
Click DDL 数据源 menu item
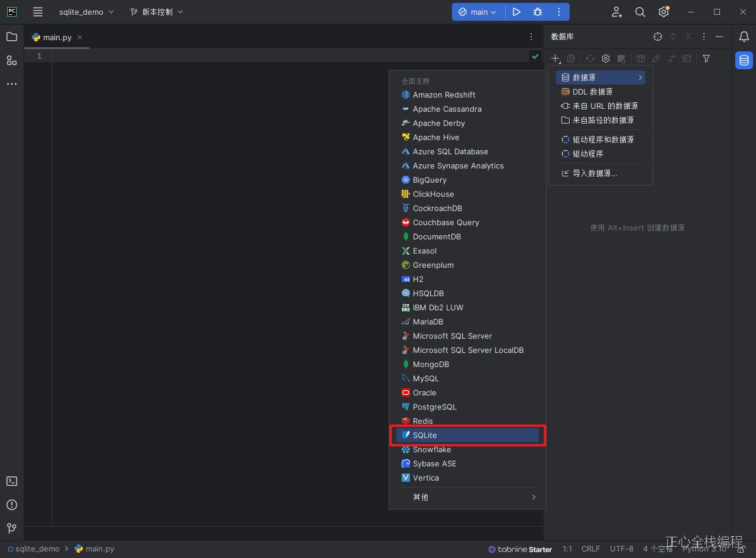[x=600, y=92]
